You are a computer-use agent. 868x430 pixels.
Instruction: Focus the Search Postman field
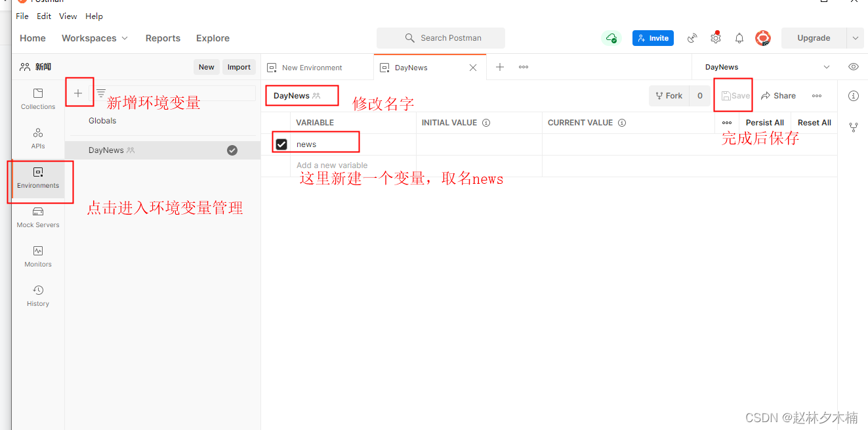[441, 38]
